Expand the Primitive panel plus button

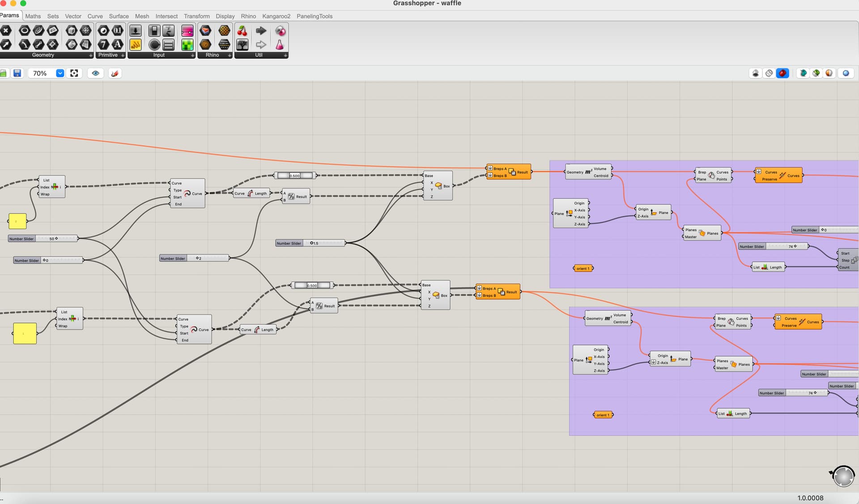[123, 55]
